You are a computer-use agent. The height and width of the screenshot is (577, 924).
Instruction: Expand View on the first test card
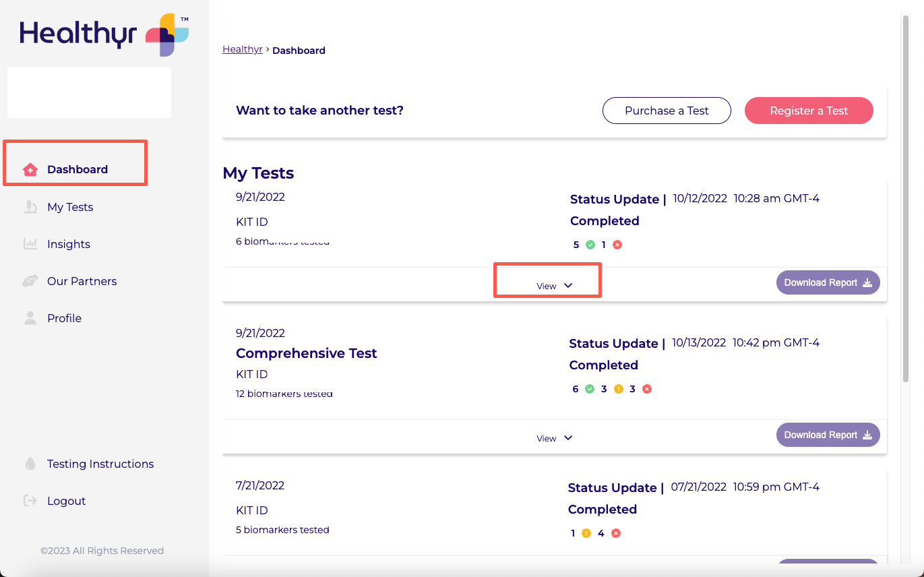(554, 286)
